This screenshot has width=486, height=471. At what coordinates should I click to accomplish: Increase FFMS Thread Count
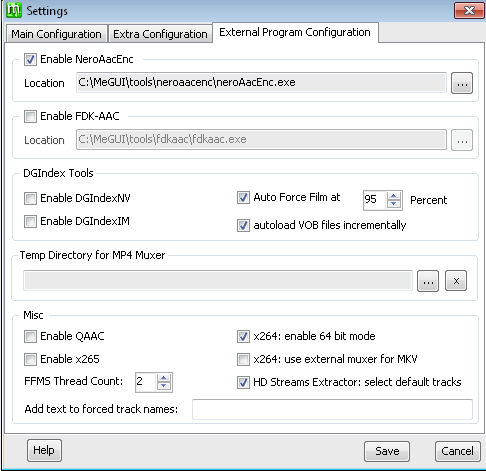coord(163,378)
